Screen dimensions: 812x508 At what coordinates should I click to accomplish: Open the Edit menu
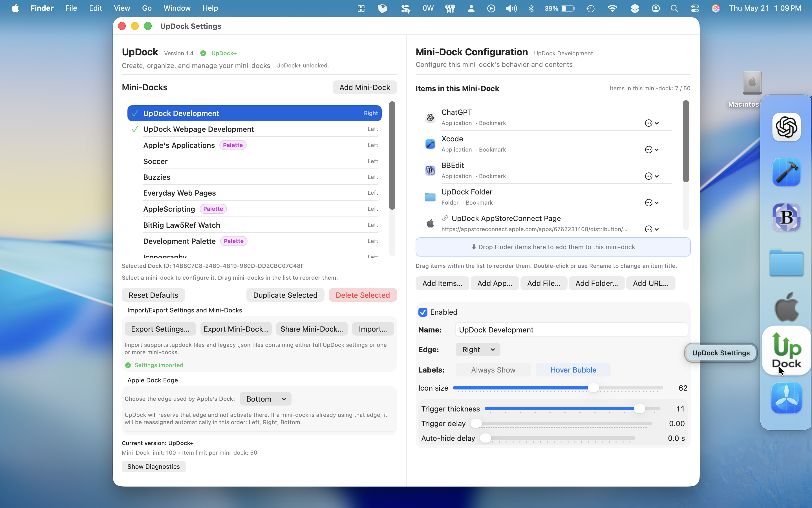click(x=95, y=8)
